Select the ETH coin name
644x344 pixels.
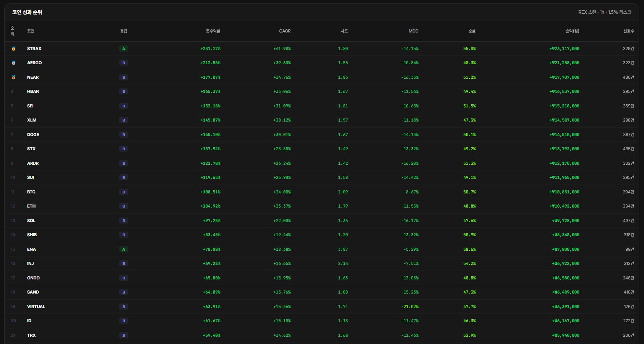(x=31, y=206)
